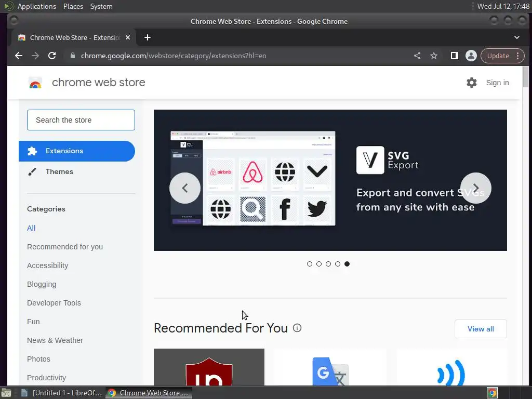Click the Themes brush icon
The image size is (532, 399).
(x=32, y=171)
